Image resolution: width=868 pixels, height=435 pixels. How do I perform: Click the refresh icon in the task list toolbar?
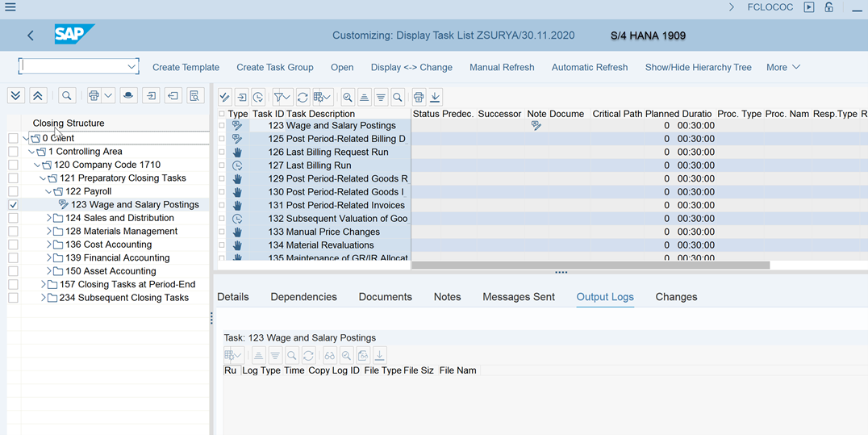[303, 98]
